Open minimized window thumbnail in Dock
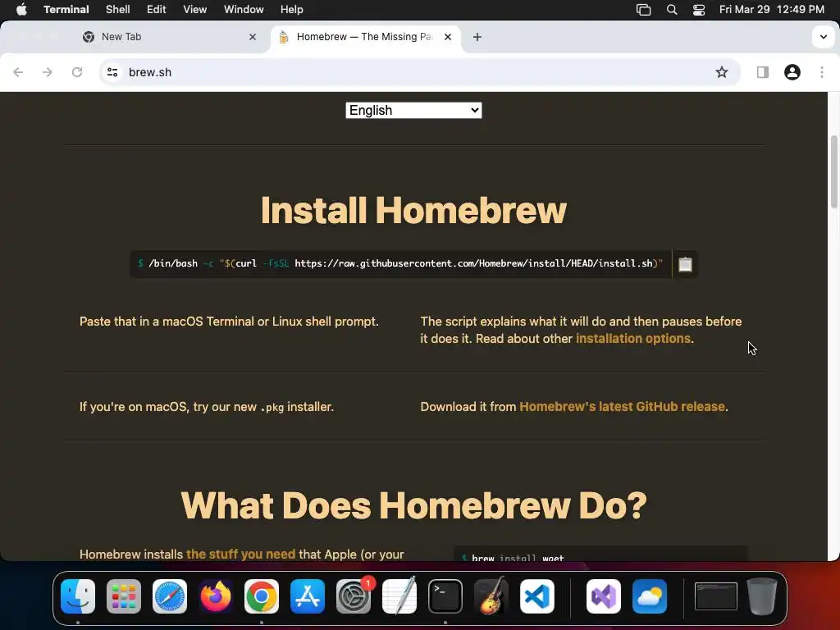 coord(715,596)
